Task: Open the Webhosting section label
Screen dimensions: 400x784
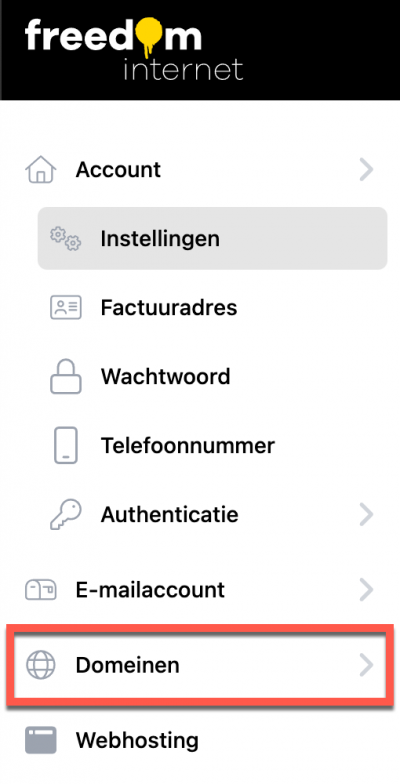Action: point(137,740)
